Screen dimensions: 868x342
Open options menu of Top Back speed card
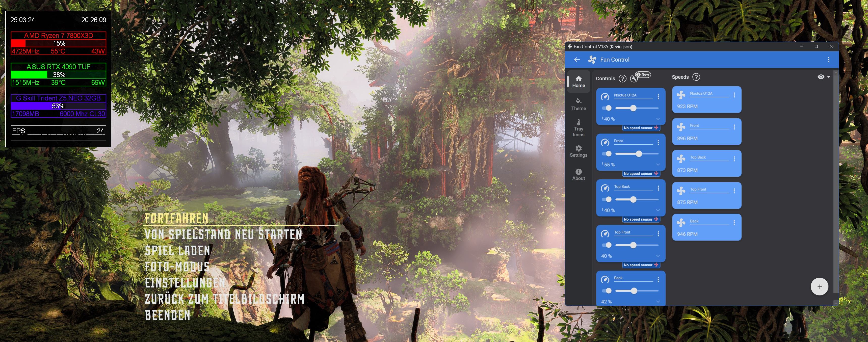734,159
